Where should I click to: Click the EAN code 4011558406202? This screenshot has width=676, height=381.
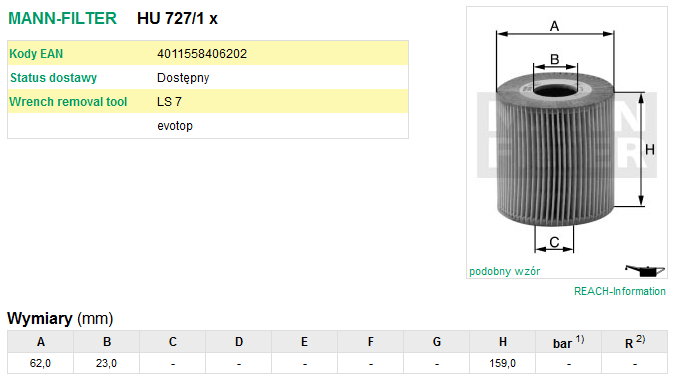pyautogui.click(x=202, y=54)
